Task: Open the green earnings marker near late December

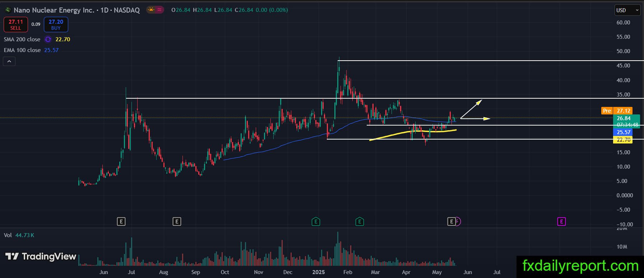Action: tap(316, 222)
